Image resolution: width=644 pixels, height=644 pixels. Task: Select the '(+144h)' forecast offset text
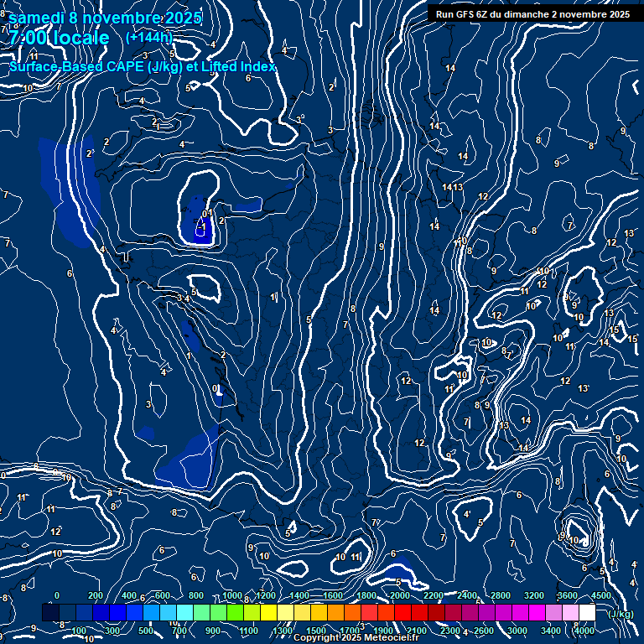click(x=149, y=38)
